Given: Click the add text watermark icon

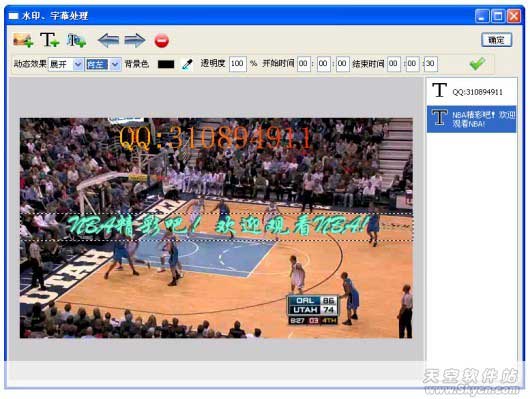Looking at the screenshot, I should pyautogui.click(x=49, y=40).
